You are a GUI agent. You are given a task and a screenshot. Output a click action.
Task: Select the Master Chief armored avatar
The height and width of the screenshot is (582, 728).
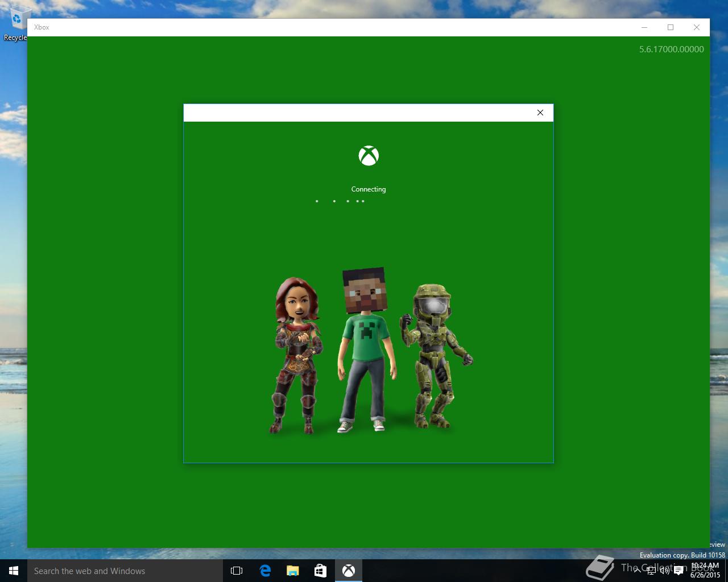tap(436, 357)
